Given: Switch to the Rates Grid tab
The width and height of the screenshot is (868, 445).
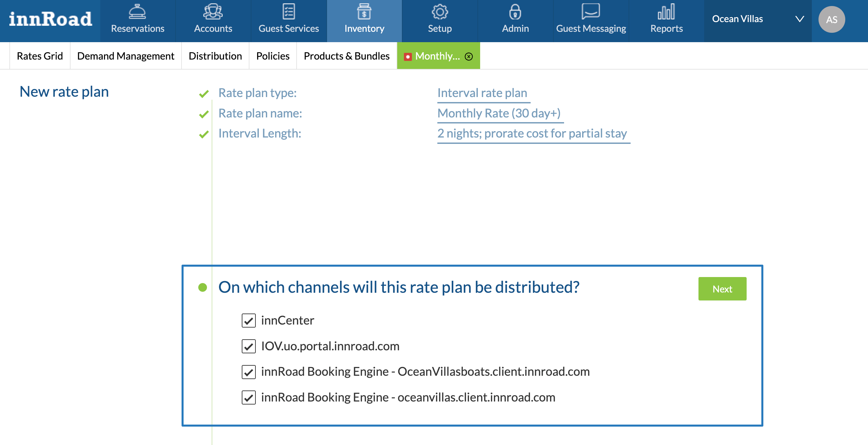Looking at the screenshot, I should tap(40, 56).
